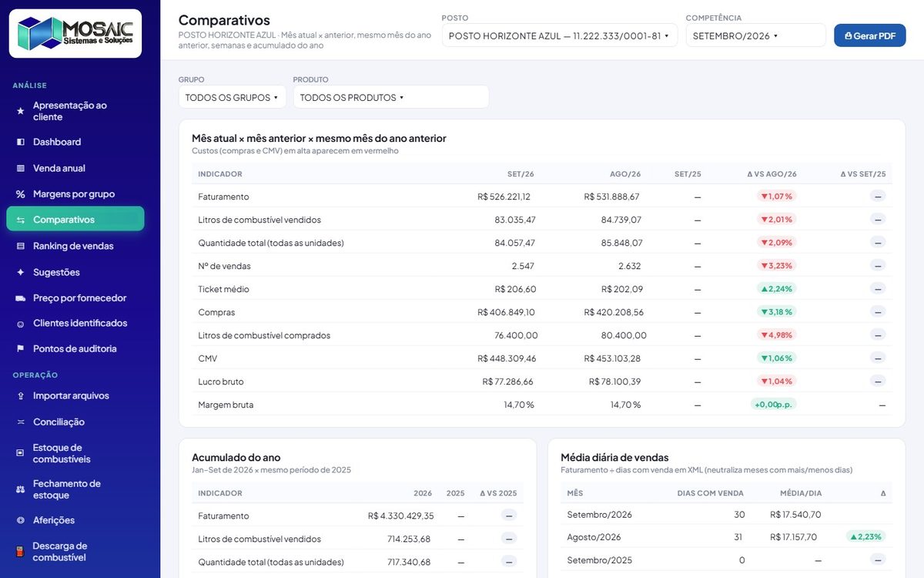The width and height of the screenshot is (924, 578).
Task: Click the Conciliação sidebar icon
Action: [21, 422]
